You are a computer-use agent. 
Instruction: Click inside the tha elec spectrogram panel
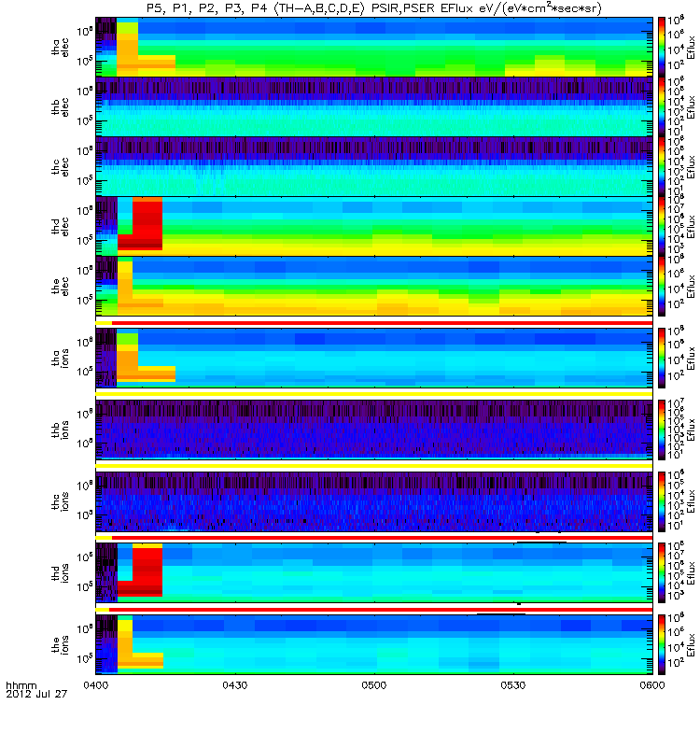374,48
